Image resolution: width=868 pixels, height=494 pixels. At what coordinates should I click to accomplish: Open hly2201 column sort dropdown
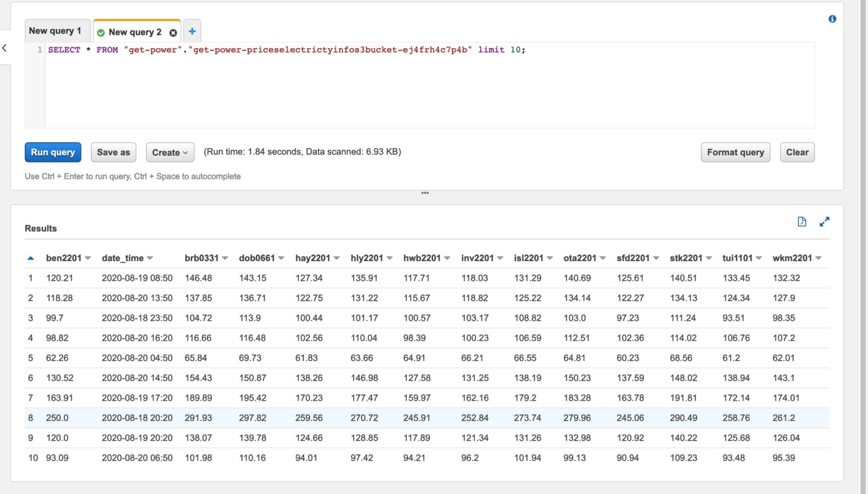tap(389, 258)
